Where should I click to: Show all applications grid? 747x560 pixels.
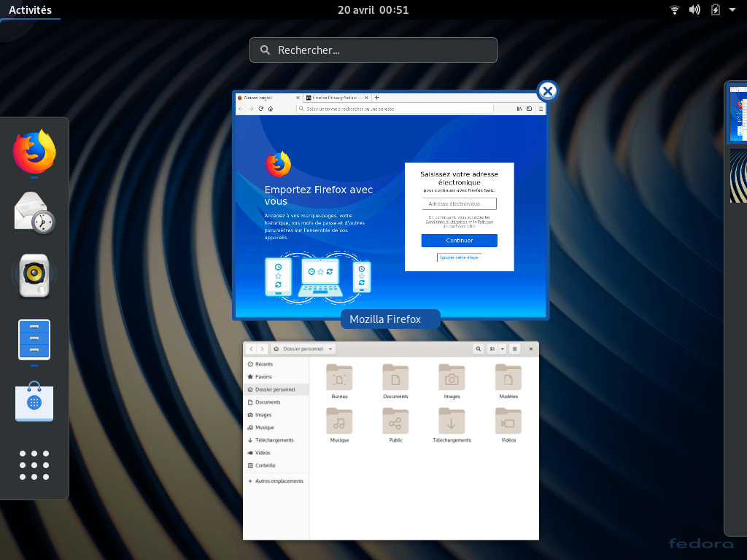(x=34, y=464)
